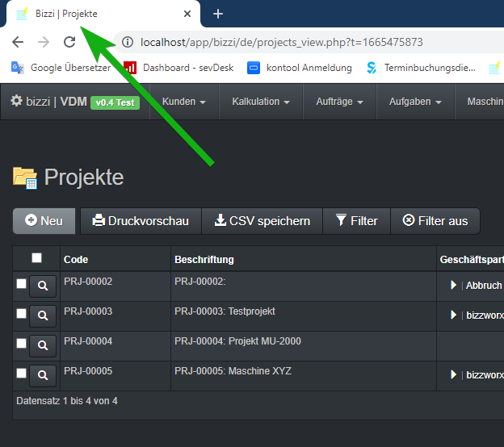The image size is (504, 447).
Task: Click label PRJ-00002: in Beschriftung column
Action: (200, 282)
